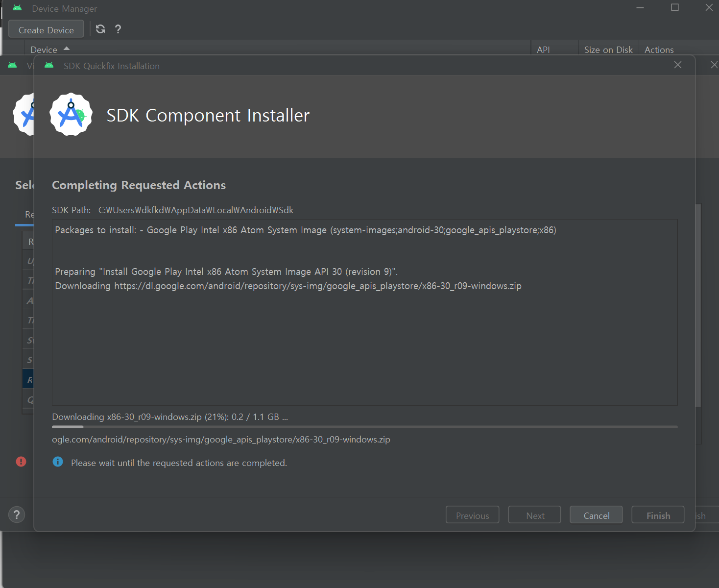The width and height of the screenshot is (719, 588).
Task: Click the blue info icon
Action: point(58,462)
